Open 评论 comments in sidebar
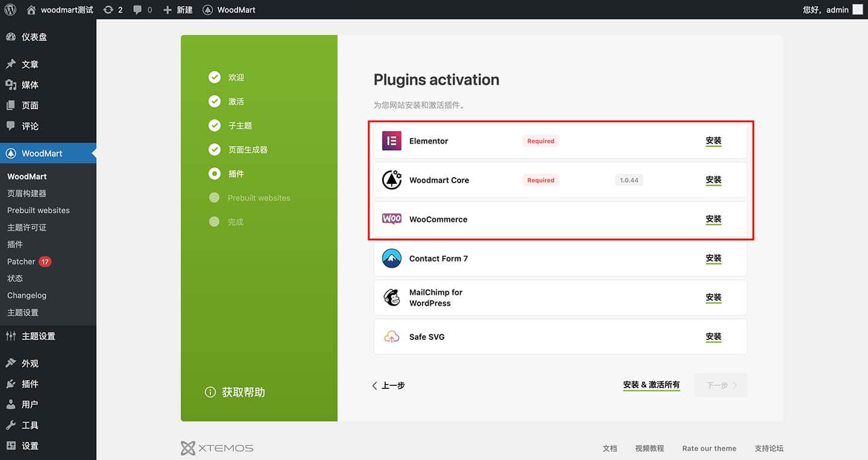The image size is (868, 460). pyautogui.click(x=48, y=126)
